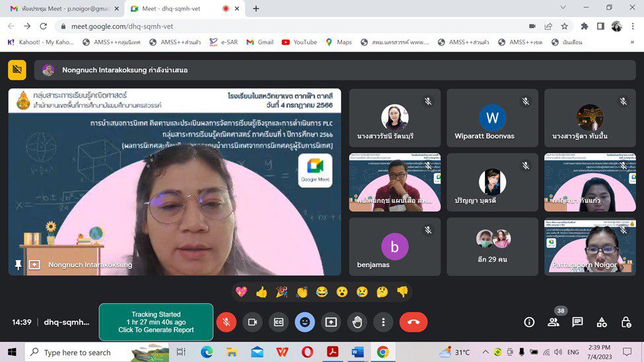The image size is (644, 362).
Task: Click the present now button
Action: pyautogui.click(x=331, y=322)
